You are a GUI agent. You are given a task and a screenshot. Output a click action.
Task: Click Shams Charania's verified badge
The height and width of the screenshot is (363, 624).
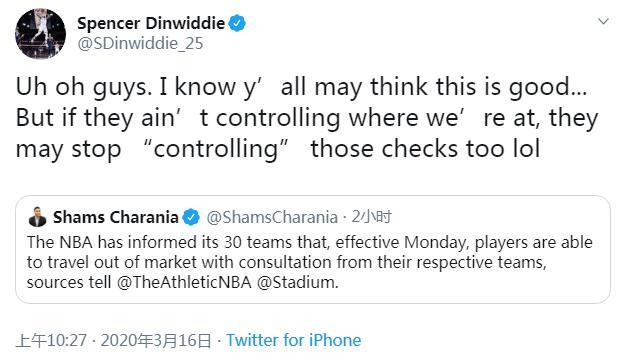(x=191, y=217)
